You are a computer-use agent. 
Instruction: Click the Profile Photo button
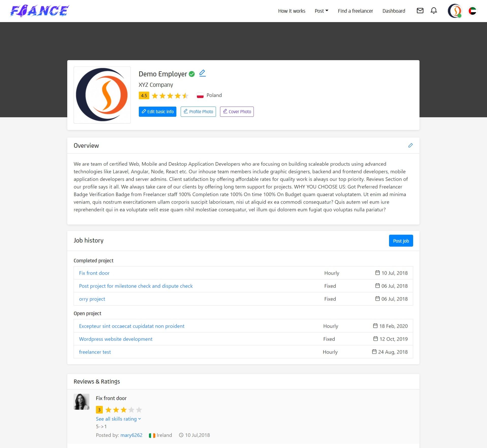198,112
